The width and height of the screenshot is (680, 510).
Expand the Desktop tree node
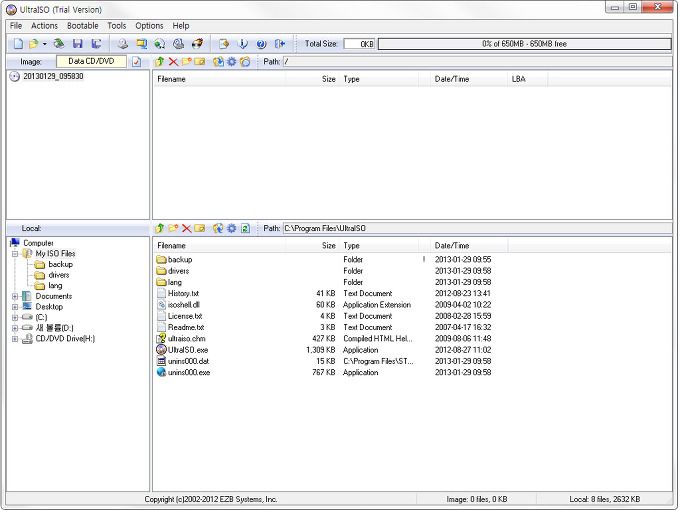pyautogui.click(x=15, y=307)
